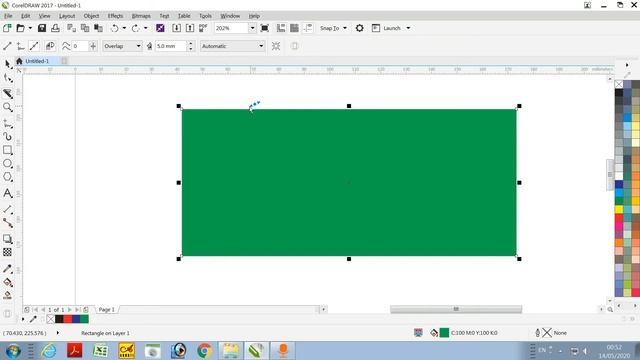The width and height of the screenshot is (640, 360).
Task: Toggle full-screen preview
Action: click(264, 28)
